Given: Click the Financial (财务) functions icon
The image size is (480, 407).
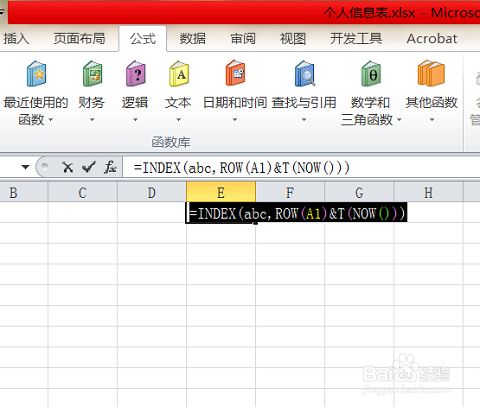Looking at the screenshot, I should tap(92, 73).
